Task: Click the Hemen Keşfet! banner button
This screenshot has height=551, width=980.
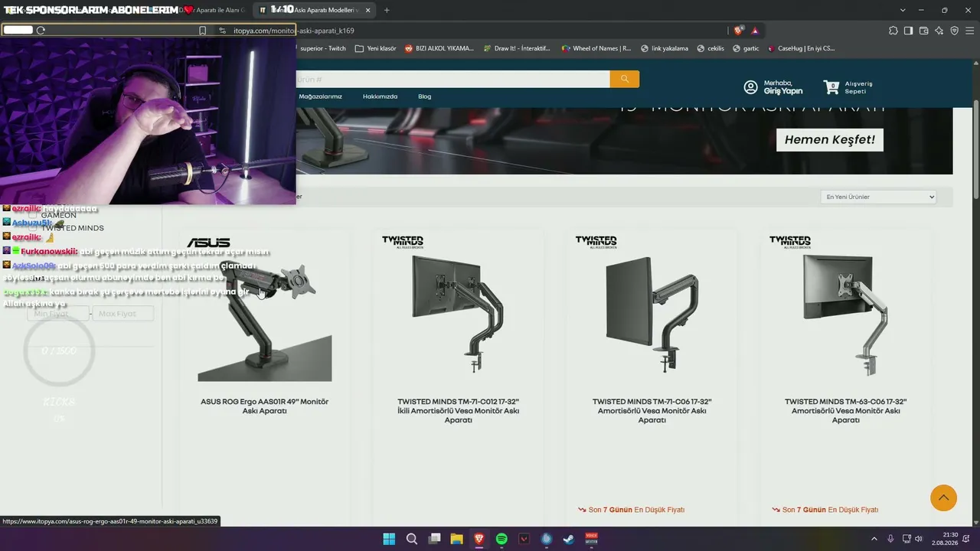Action: click(x=830, y=139)
